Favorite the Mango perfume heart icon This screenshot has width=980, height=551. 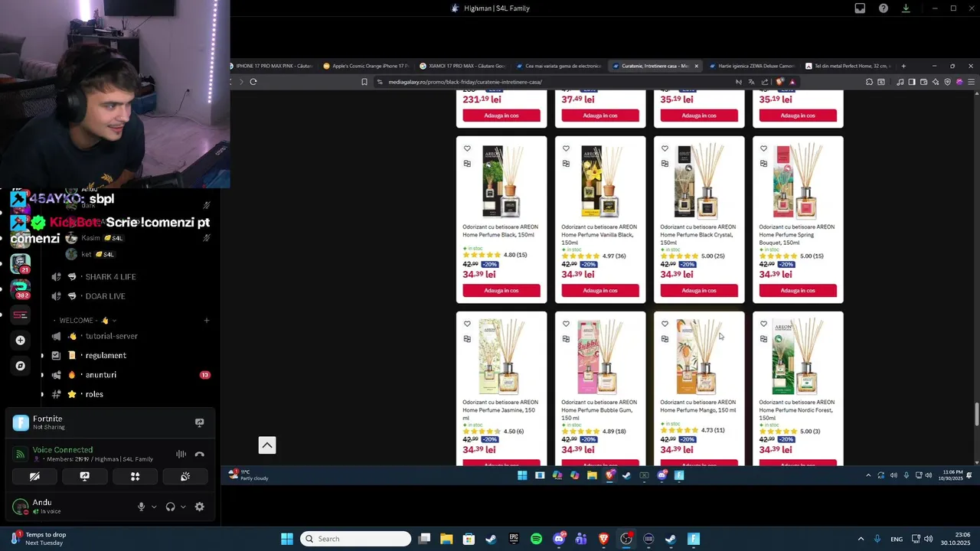pos(665,324)
